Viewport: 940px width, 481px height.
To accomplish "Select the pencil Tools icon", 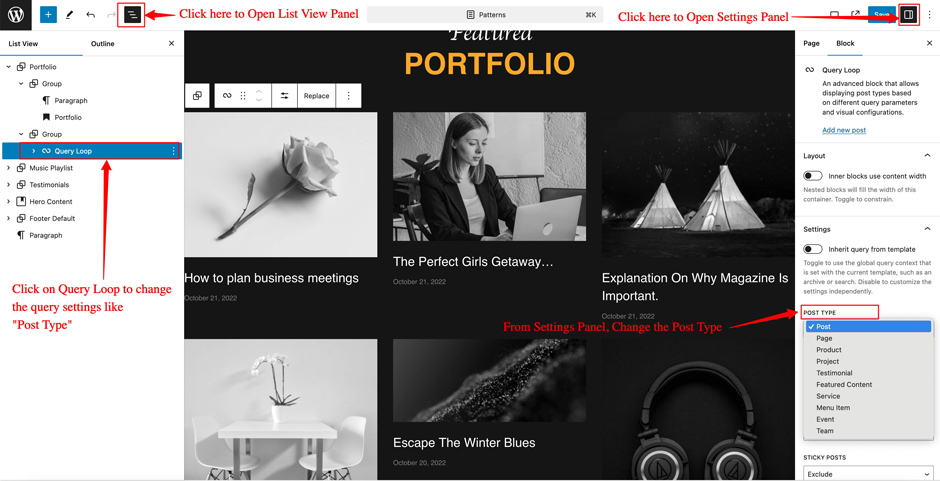I will 70,14.
